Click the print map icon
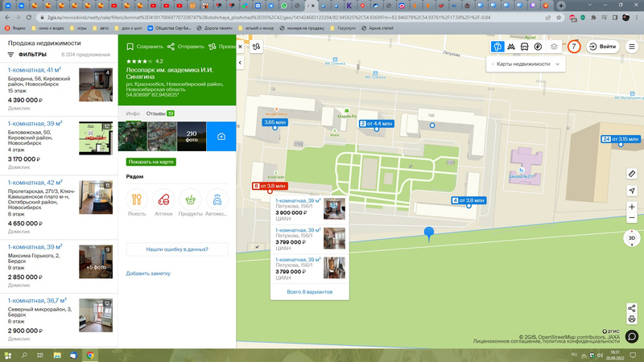 click(632, 319)
